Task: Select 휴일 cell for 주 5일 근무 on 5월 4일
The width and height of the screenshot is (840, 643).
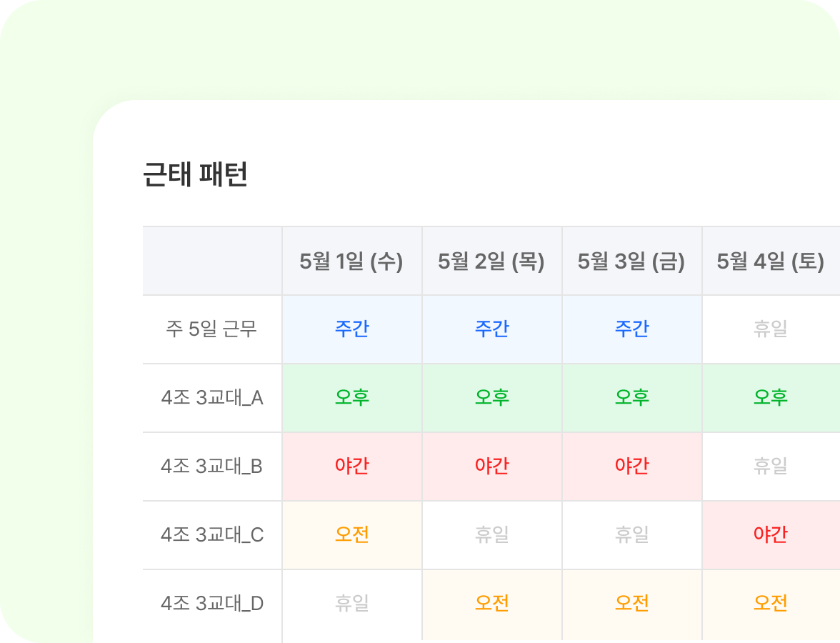Action: pos(770,329)
